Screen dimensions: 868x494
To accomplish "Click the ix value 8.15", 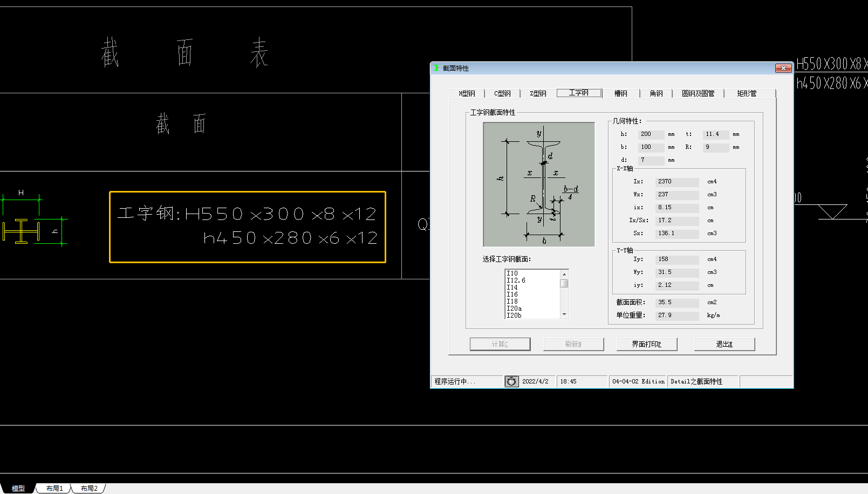I will pyautogui.click(x=677, y=208).
